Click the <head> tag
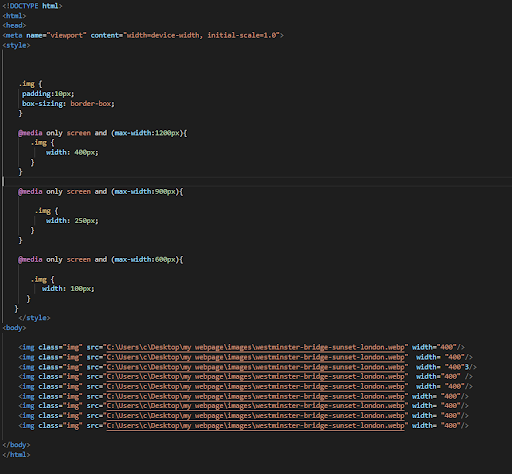 click(x=14, y=25)
